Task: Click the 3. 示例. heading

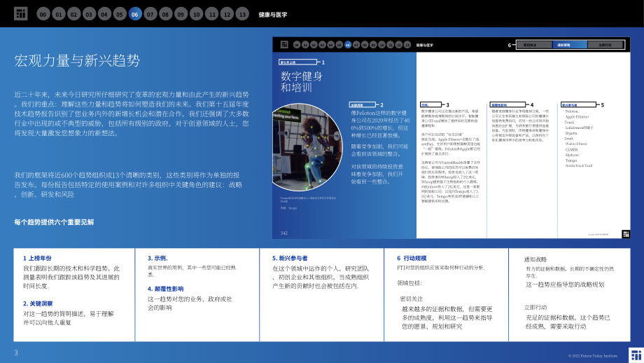Action: click(157, 258)
